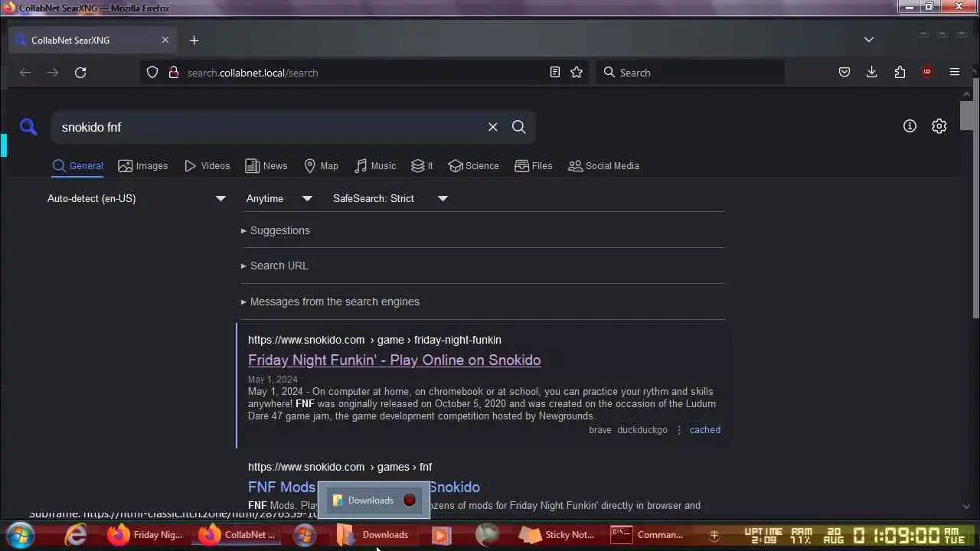Switch to Friday Night Firefox taskbar window
The width and height of the screenshot is (980, 551).
(145, 535)
